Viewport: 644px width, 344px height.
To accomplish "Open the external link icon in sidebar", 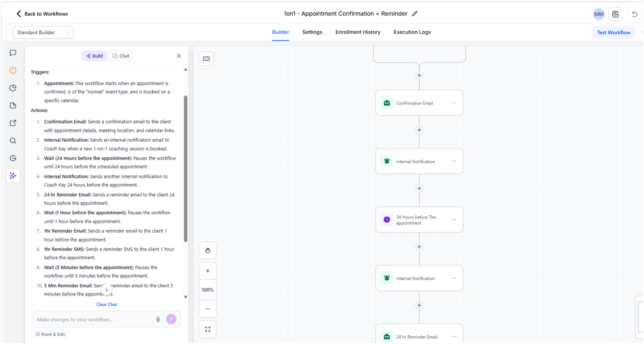I will point(13,123).
